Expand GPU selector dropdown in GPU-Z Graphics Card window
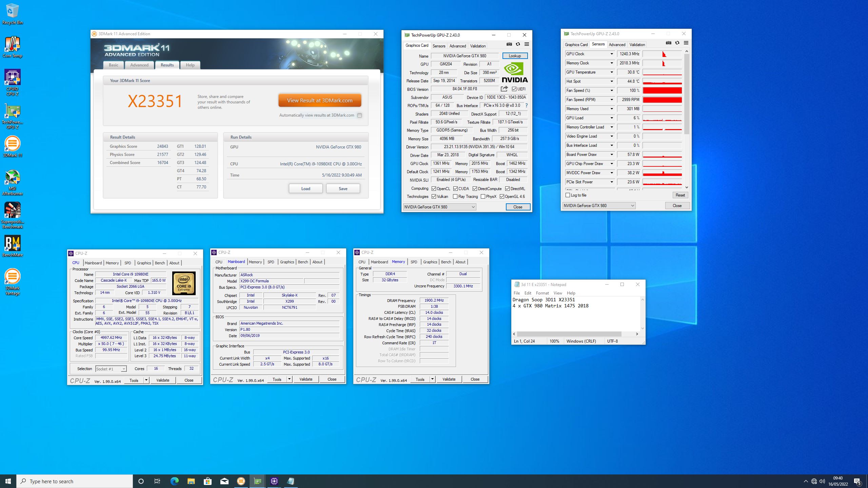Viewport: 868px width, 488px height. pos(473,207)
